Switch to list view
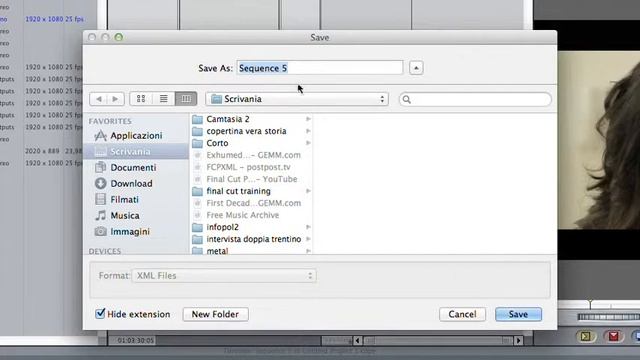This screenshot has width=640, height=360. [x=164, y=99]
